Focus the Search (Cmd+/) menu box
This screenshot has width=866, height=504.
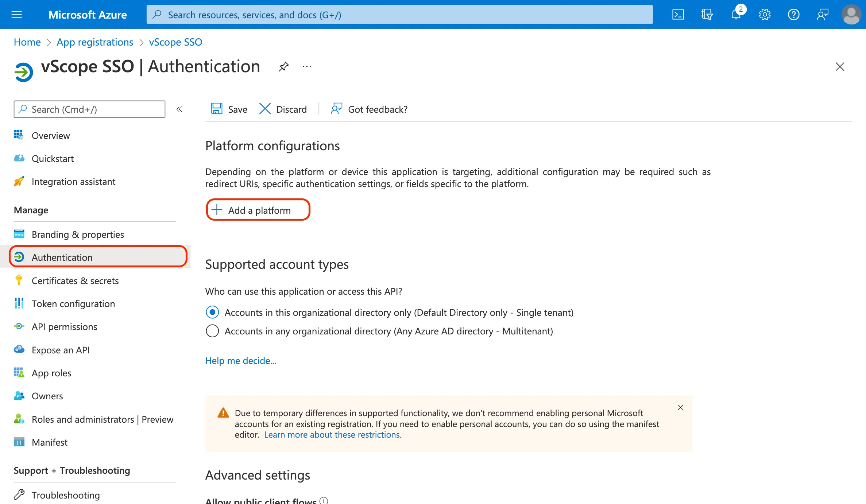(89, 109)
